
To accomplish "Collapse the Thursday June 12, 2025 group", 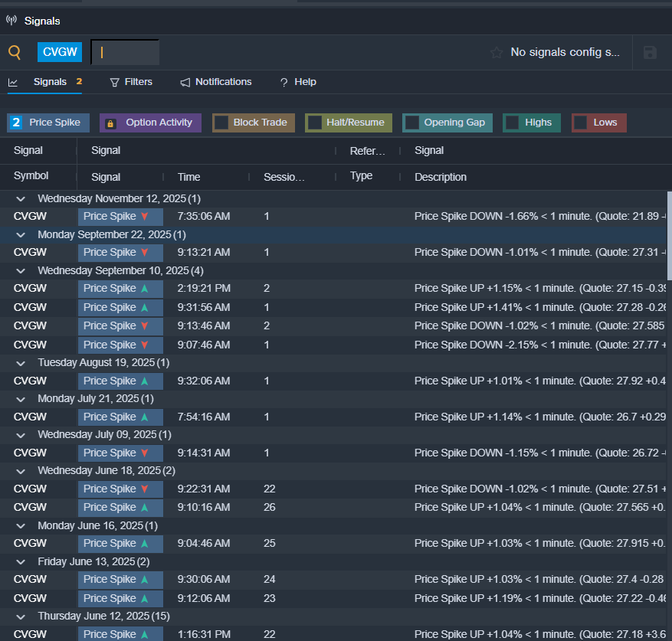I will point(21,616).
